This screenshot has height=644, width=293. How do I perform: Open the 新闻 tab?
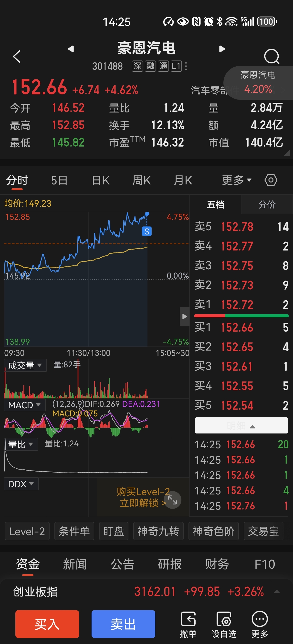point(75,565)
